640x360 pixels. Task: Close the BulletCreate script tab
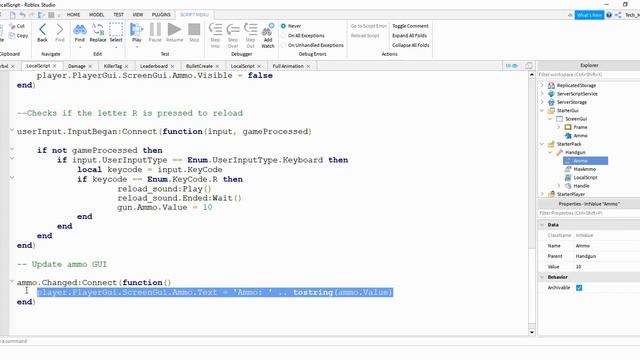click(x=217, y=66)
